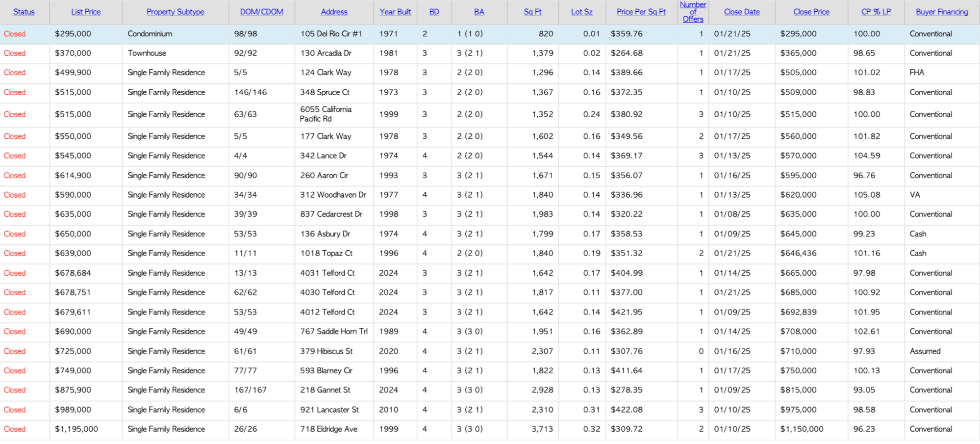Screen dimensions: 980x444
Task: Click close price $692,839
Action: (x=799, y=312)
